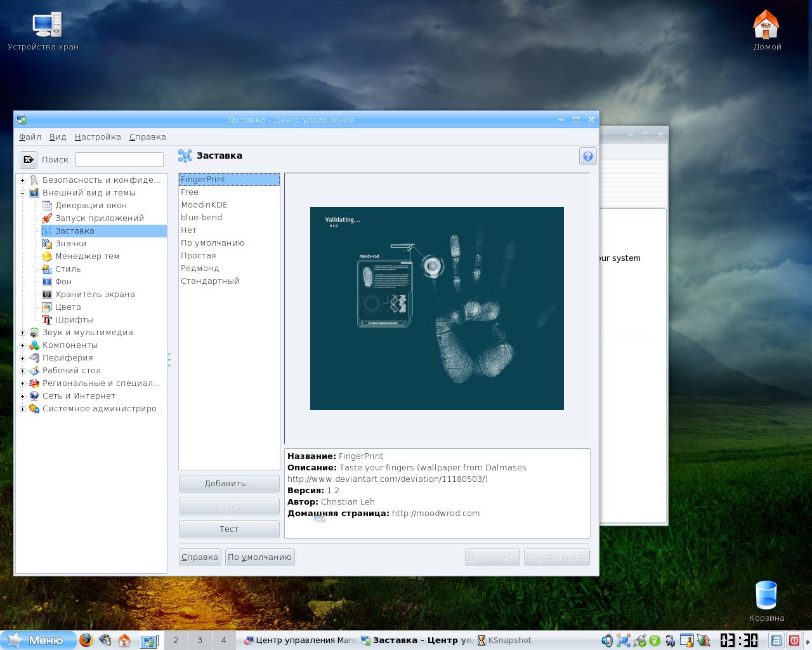The width and height of the screenshot is (812, 650).
Task: Open the multimedia launcher icon next to Firefox
Action: point(105,640)
